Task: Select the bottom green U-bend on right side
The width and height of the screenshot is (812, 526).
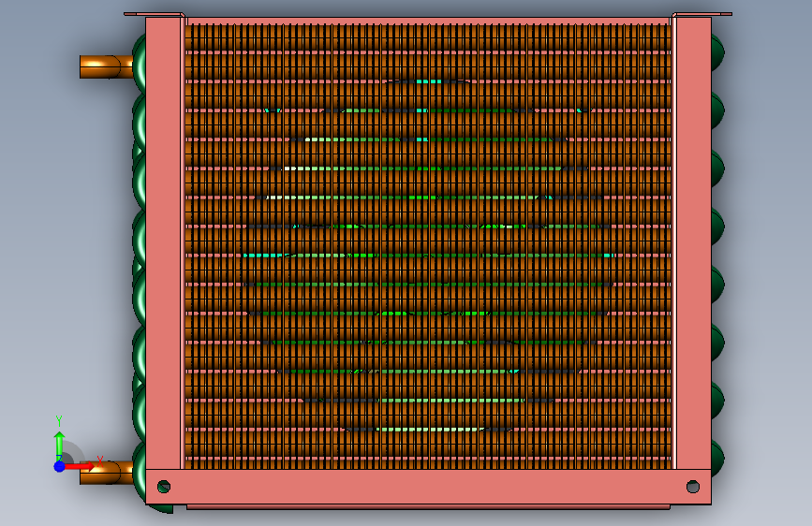Action: pyautogui.click(x=717, y=459)
